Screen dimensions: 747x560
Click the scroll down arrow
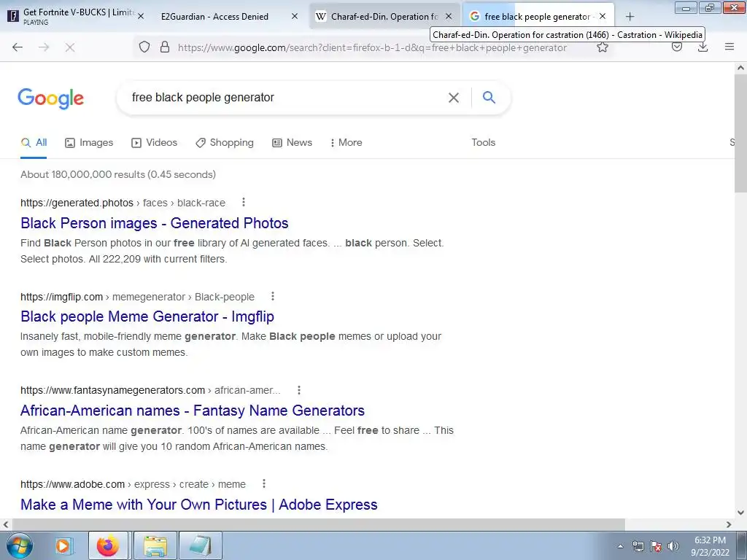pyautogui.click(x=740, y=513)
